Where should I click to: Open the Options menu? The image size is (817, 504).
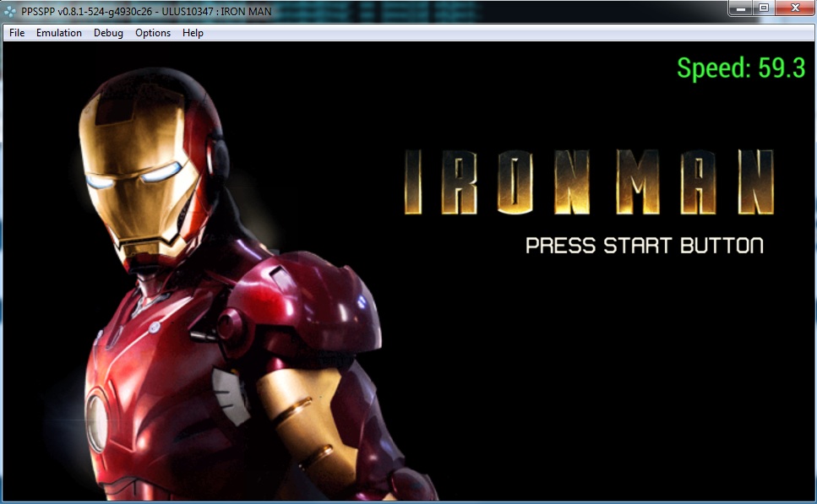click(x=153, y=33)
